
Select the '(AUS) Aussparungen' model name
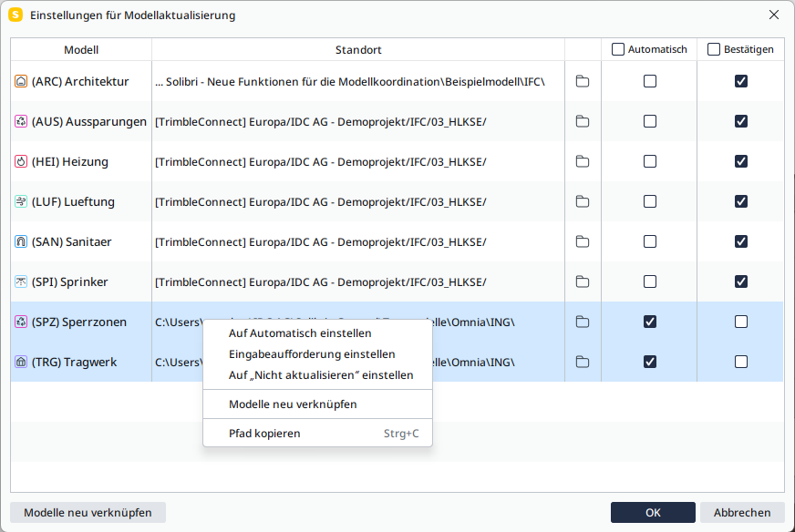coord(88,121)
